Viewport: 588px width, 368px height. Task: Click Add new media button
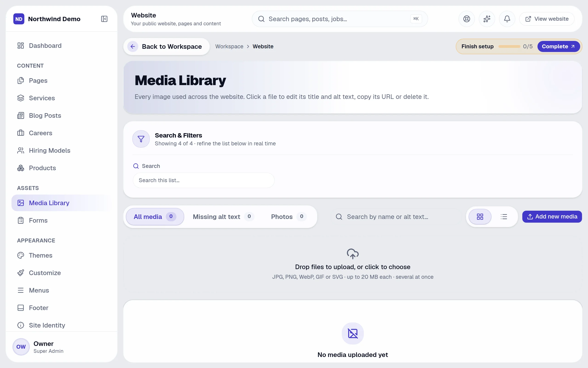click(552, 217)
